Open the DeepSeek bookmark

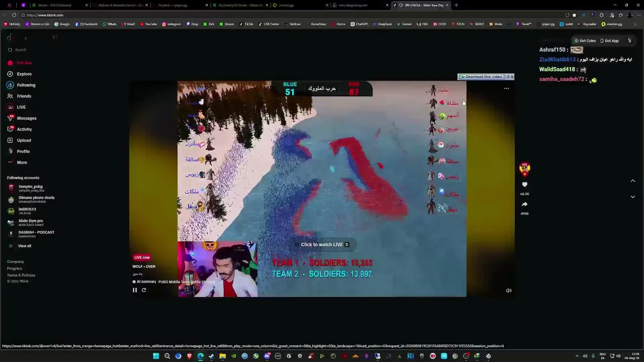click(382, 24)
